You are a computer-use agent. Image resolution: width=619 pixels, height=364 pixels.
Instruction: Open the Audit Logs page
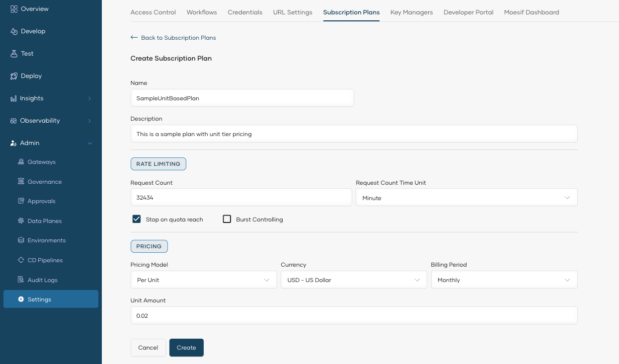[x=41, y=280]
